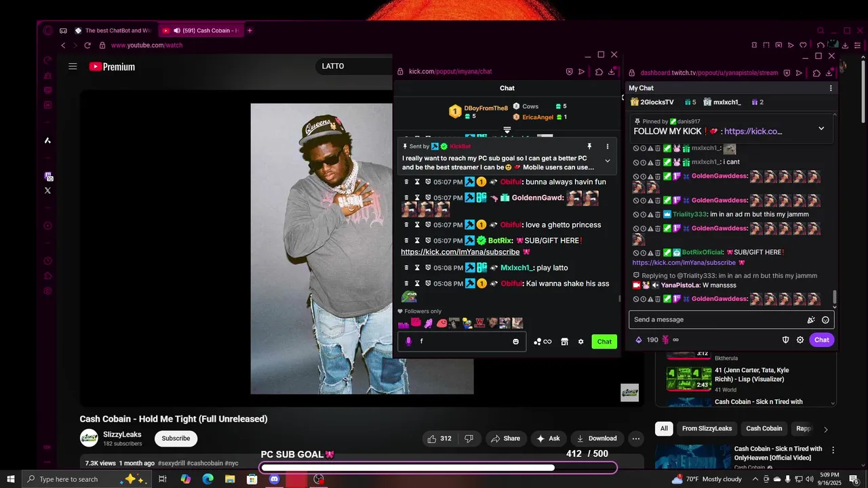Click the Windows taskbar search box
This screenshot has height=488, width=868.
click(x=85, y=479)
